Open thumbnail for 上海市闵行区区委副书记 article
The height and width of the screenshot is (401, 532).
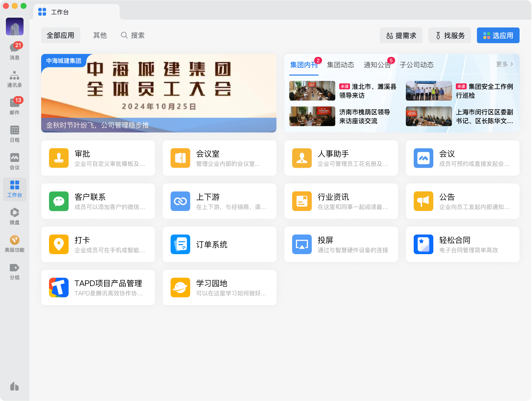429,116
